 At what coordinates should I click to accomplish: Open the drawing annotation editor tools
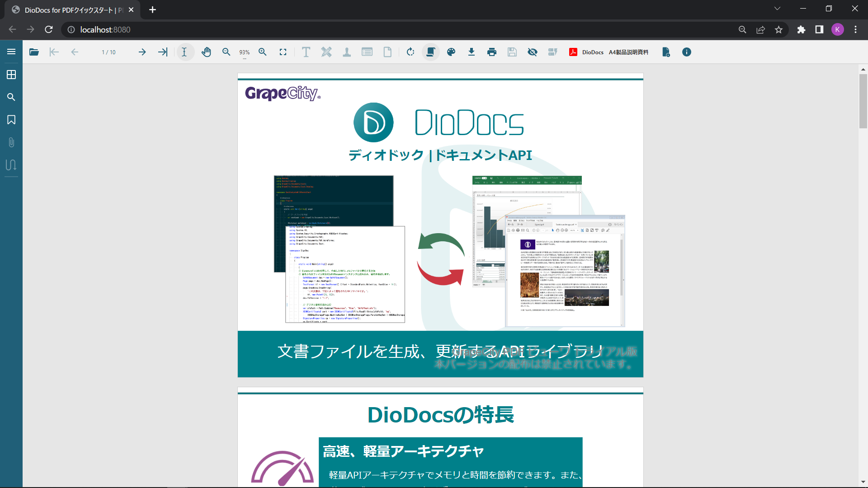(326, 52)
